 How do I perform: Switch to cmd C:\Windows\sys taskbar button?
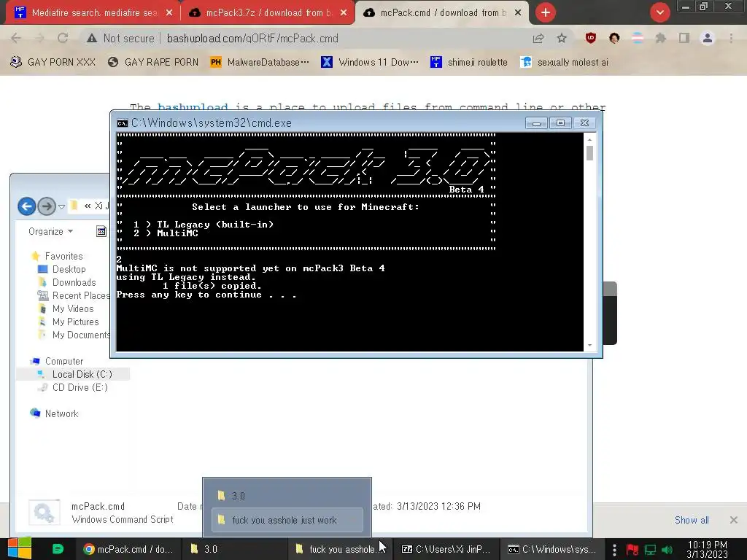click(x=551, y=549)
